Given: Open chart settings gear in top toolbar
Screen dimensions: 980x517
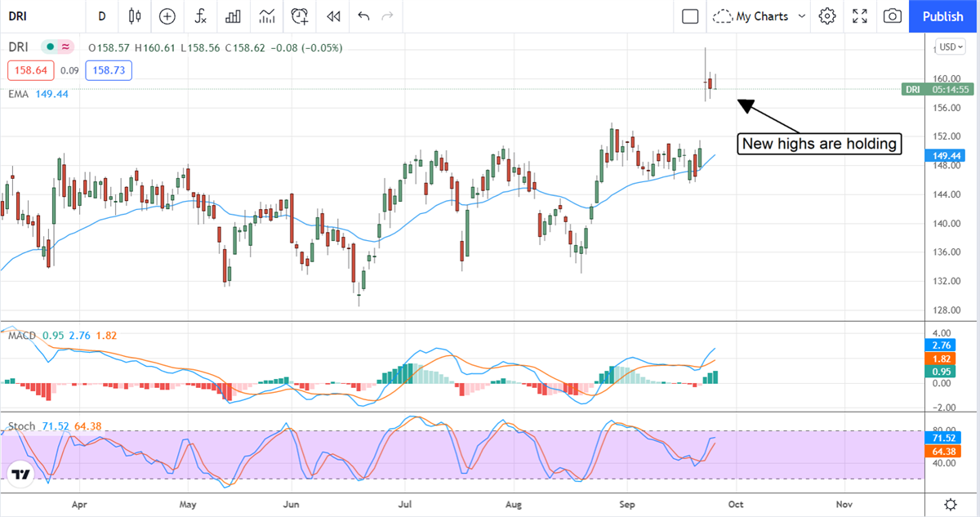Looking at the screenshot, I should click(827, 16).
